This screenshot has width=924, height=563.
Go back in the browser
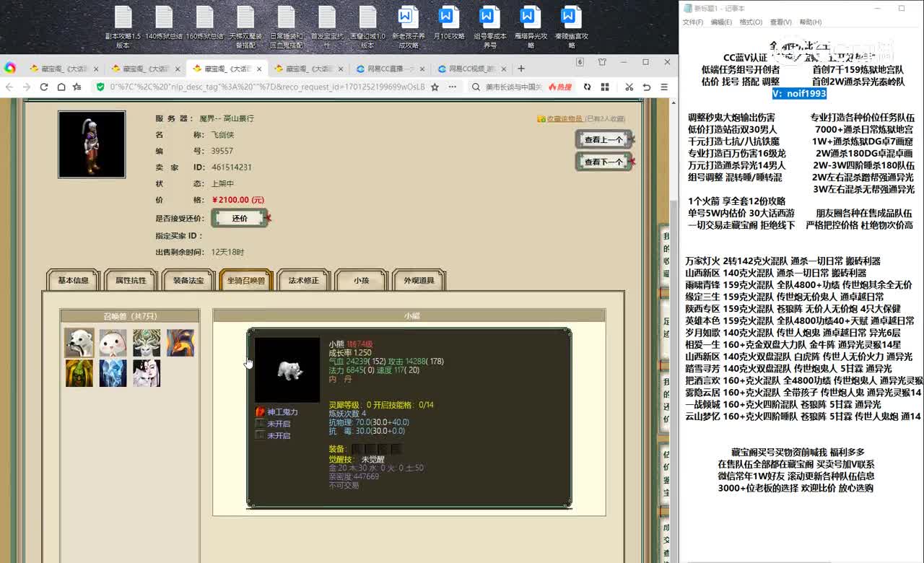coord(9,87)
